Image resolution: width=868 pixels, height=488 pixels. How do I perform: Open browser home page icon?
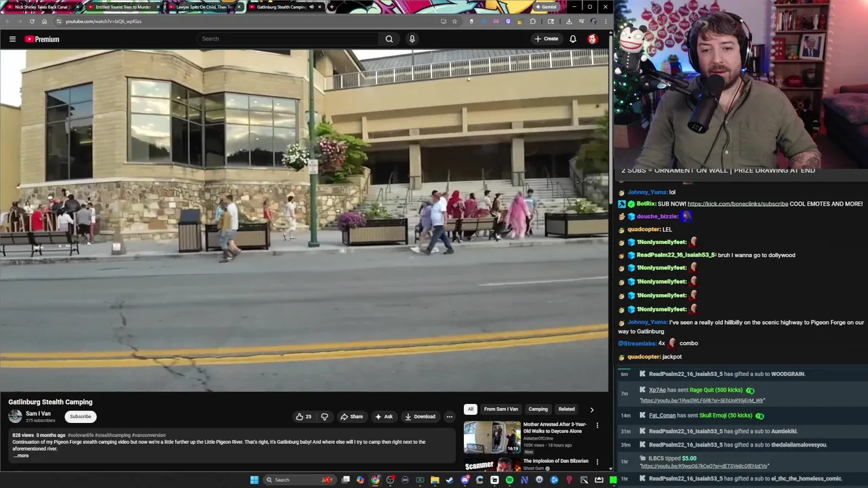coord(44,21)
